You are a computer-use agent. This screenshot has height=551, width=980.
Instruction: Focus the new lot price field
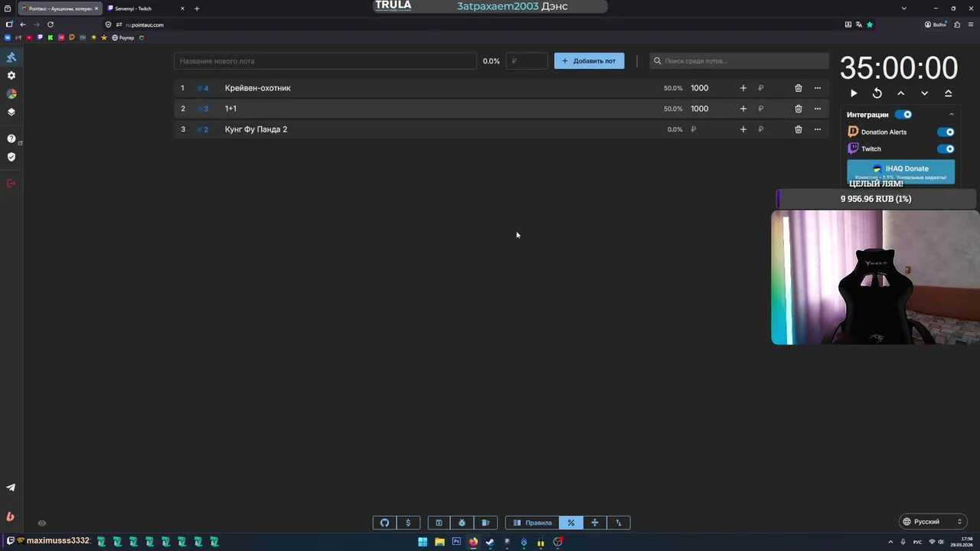528,61
